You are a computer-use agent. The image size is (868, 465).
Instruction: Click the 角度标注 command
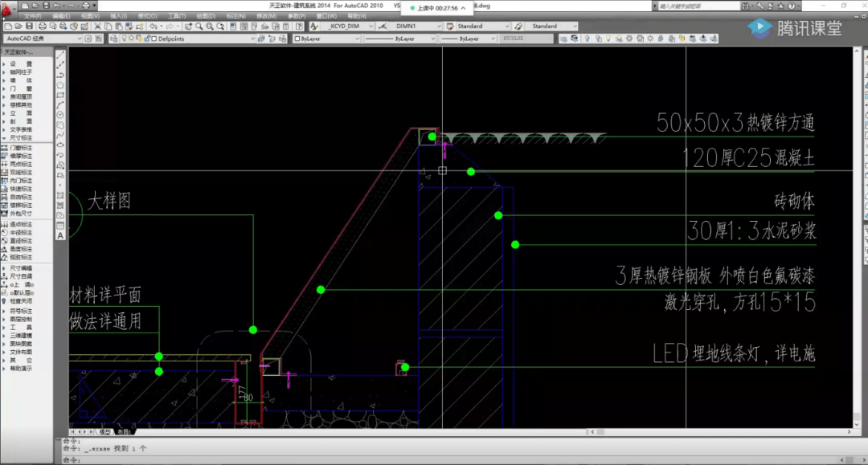coord(17,249)
